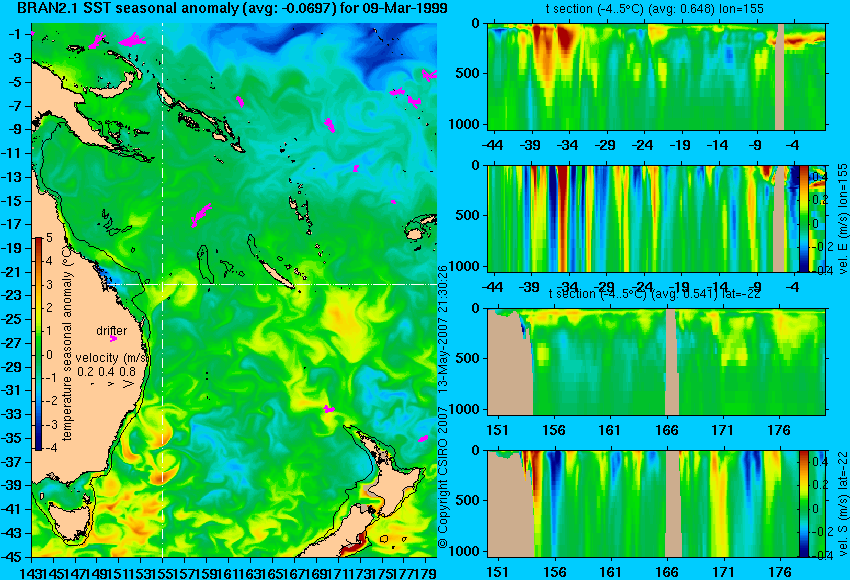Click the 'velocity (m/s)' legend label
850x580 pixels.
tap(113, 358)
